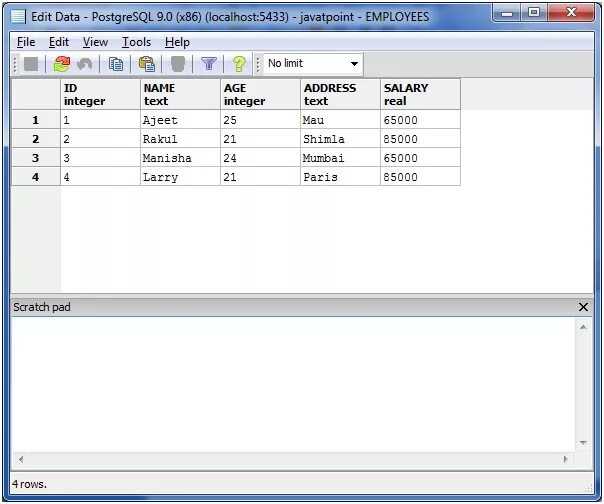Click salary 65000 in Ajeet's row

(420, 120)
